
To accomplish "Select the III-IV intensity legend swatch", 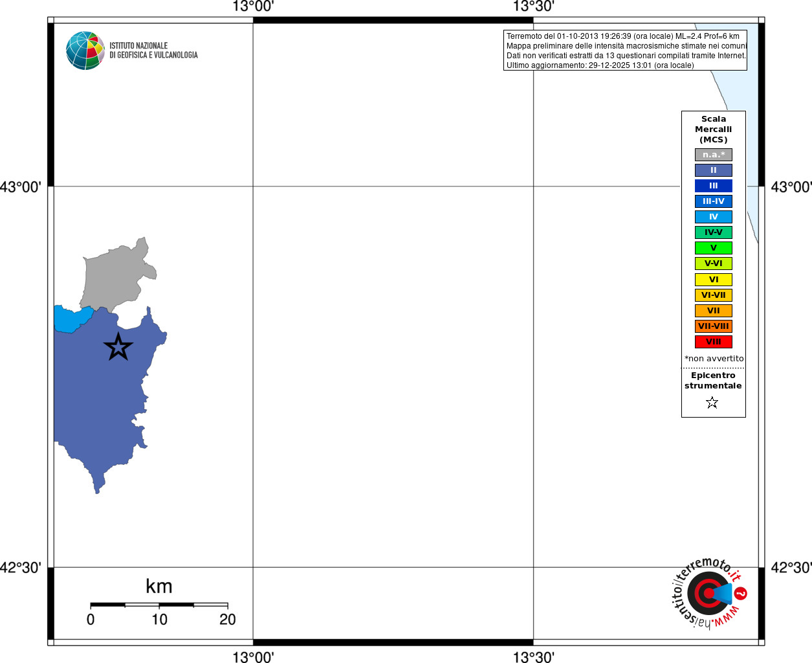I will (714, 201).
